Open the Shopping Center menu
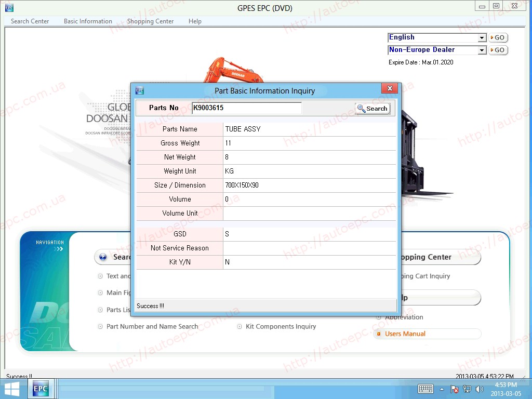The height and width of the screenshot is (399, 532). click(x=150, y=21)
